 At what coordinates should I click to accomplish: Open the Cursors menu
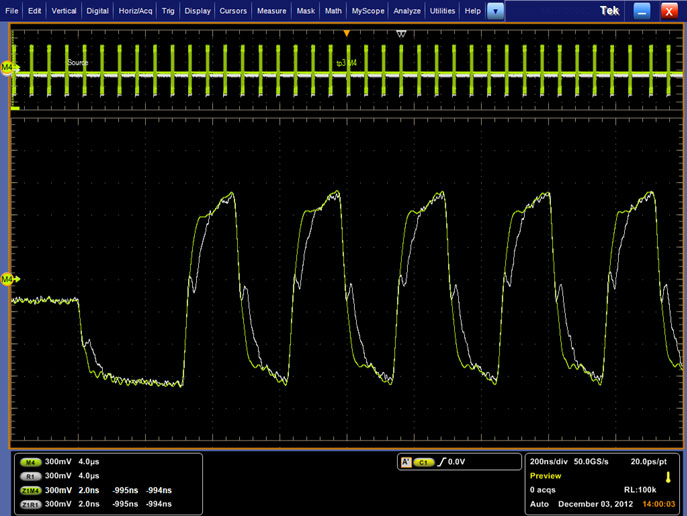coord(232,10)
